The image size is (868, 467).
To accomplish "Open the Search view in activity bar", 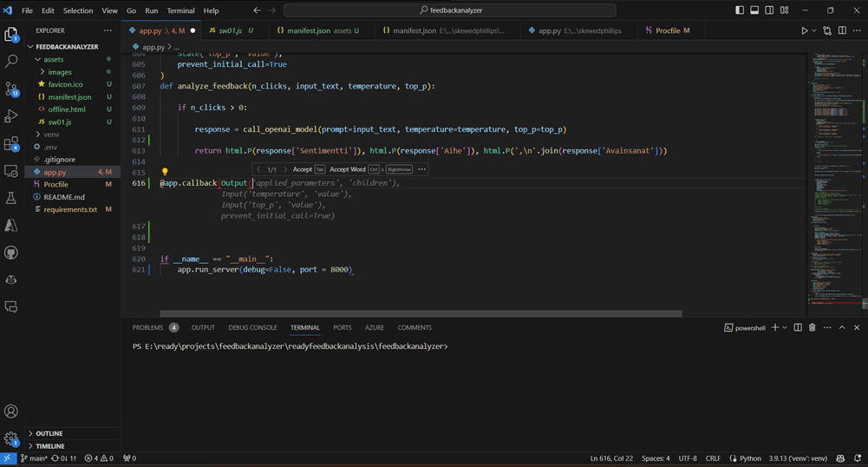I will 11,62.
